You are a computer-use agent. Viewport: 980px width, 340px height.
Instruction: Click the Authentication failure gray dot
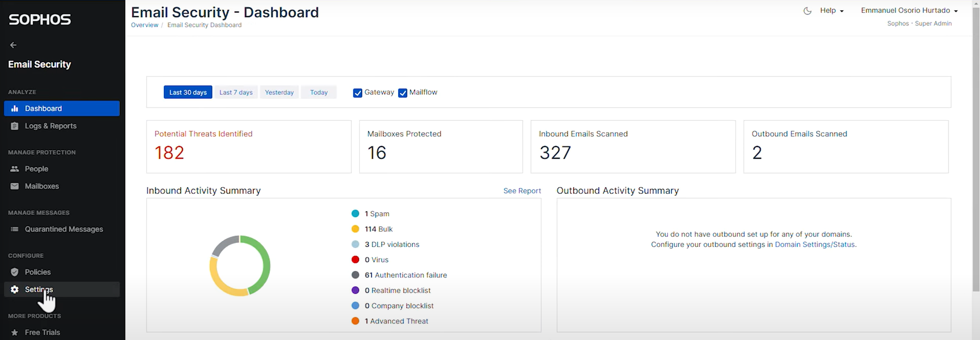click(x=355, y=275)
